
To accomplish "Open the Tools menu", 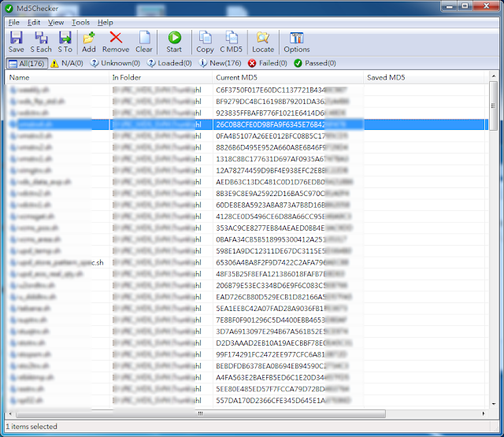I will 80,23.
